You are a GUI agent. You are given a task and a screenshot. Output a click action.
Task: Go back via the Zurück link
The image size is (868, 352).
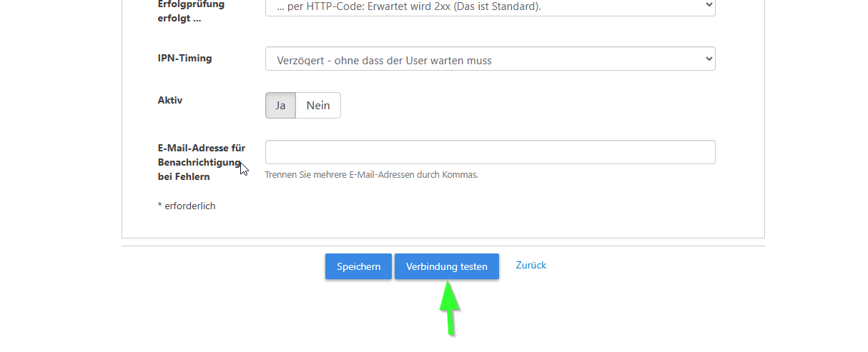click(531, 265)
